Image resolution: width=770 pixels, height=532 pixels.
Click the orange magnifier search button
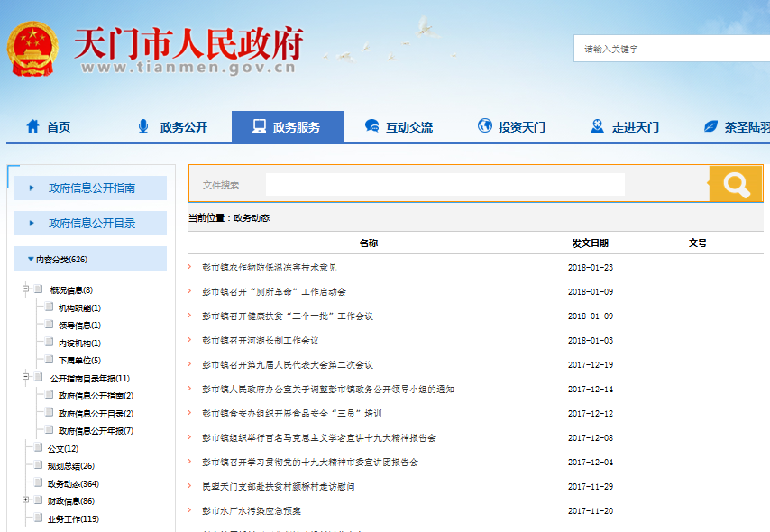736,184
